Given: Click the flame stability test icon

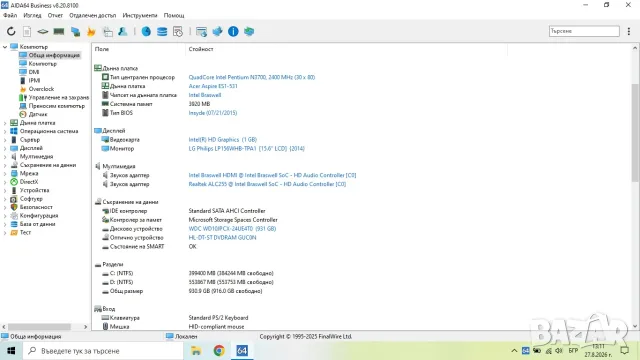Looking at the screenshot, I should point(91,31).
